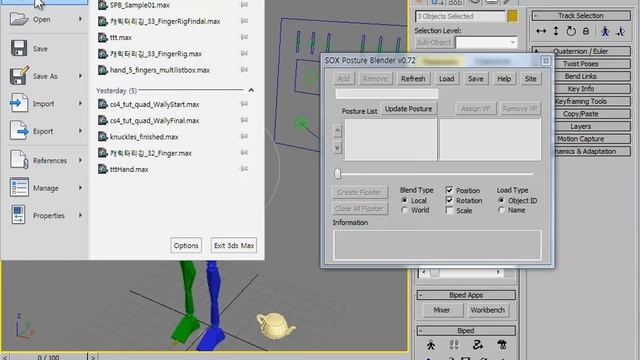The width and height of the screenshot is (640, 360).
Task: Expand the Manage arrow
Action: click(80, 188)
